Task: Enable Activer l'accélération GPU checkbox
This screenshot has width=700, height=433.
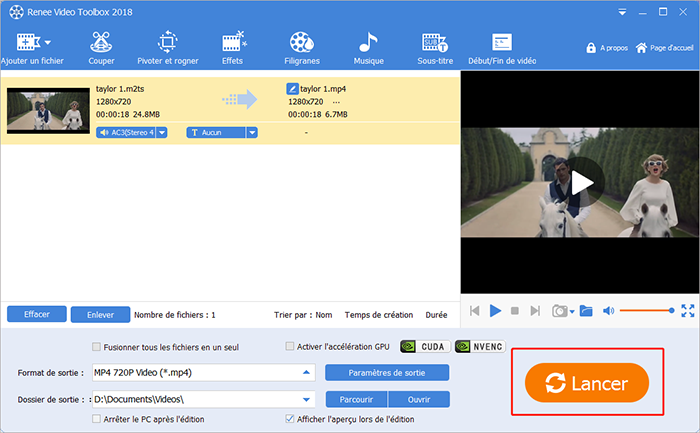Action: [290, 346]
